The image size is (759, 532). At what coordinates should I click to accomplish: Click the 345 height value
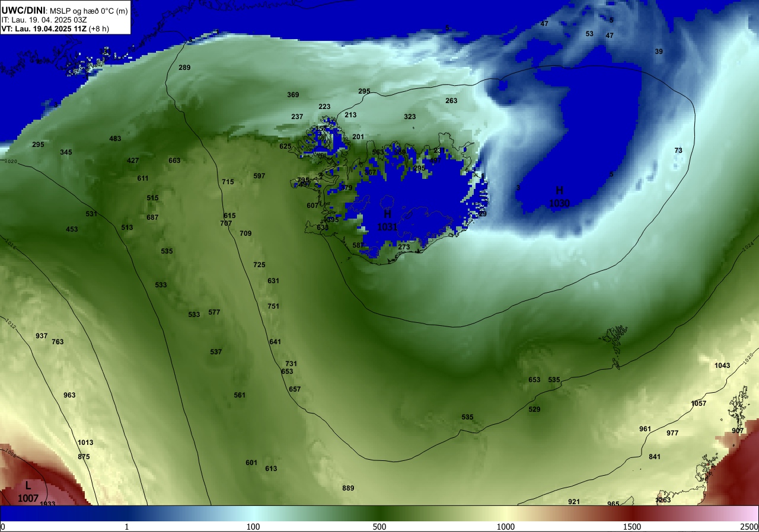[66, 152]
